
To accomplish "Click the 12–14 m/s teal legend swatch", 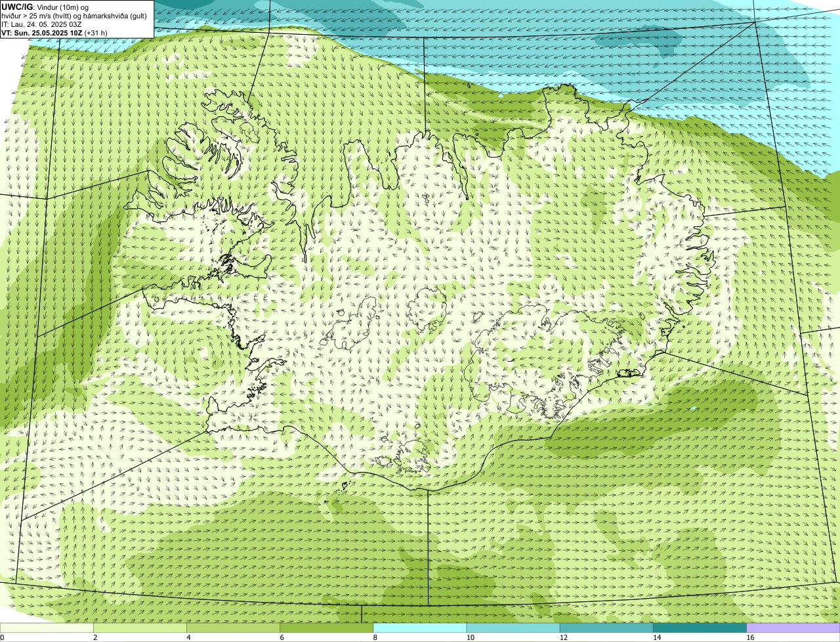I will pyautogui.click(x=606, y=628).
